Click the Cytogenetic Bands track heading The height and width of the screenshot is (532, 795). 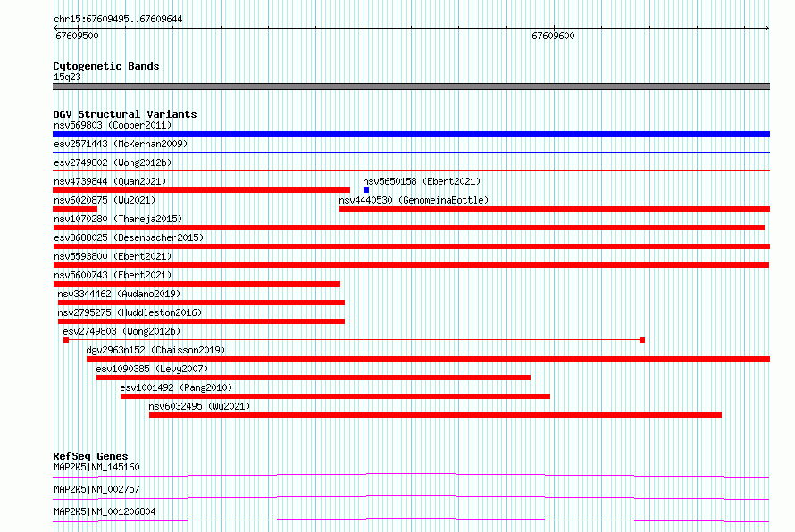click(x=106, y=66)
